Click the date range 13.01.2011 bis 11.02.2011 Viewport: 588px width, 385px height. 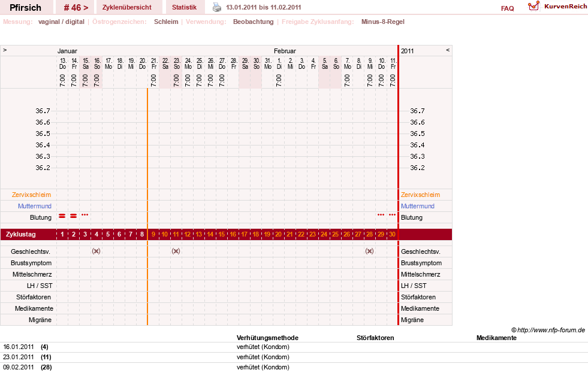pyautogui.click(x=264, y=7)
